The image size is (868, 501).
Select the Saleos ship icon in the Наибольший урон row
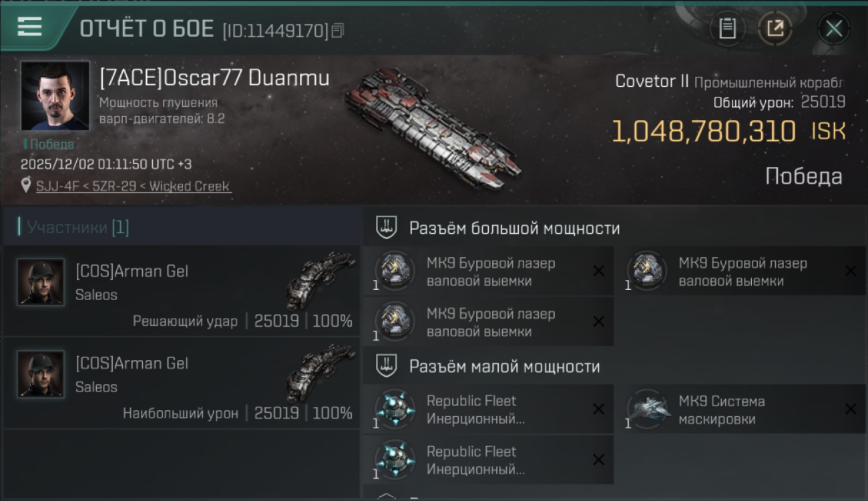tap(320, 371)
